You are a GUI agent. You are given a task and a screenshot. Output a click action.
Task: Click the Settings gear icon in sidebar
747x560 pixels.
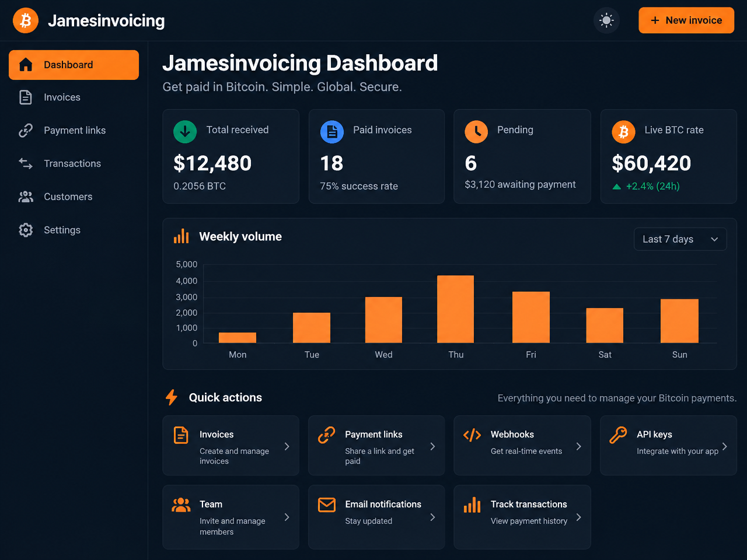coord(26,230)
